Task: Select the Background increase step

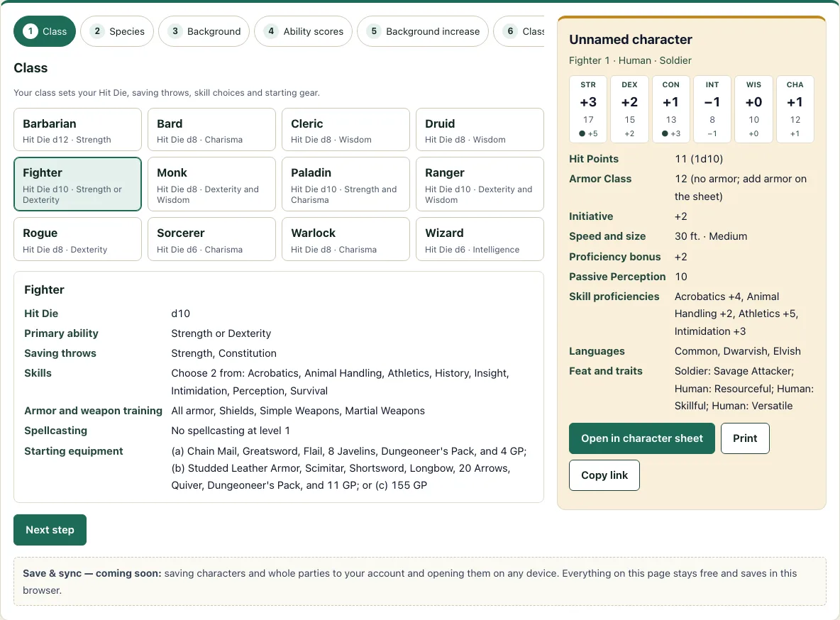Action: [x=423, y=31]
